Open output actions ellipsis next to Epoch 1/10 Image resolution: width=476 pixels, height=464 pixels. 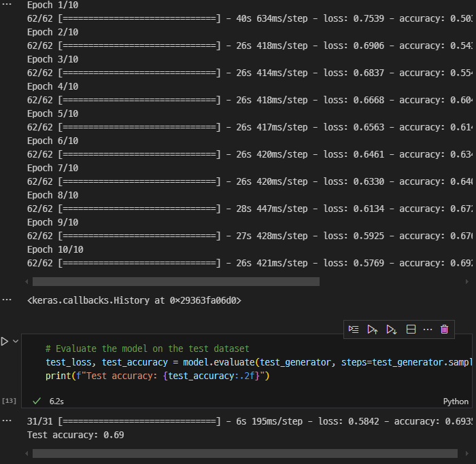tap(7, 4)
